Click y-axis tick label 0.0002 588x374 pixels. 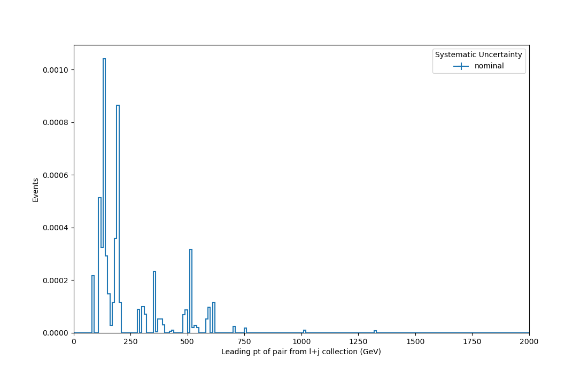pyautogui.click(x=56, y=280)
